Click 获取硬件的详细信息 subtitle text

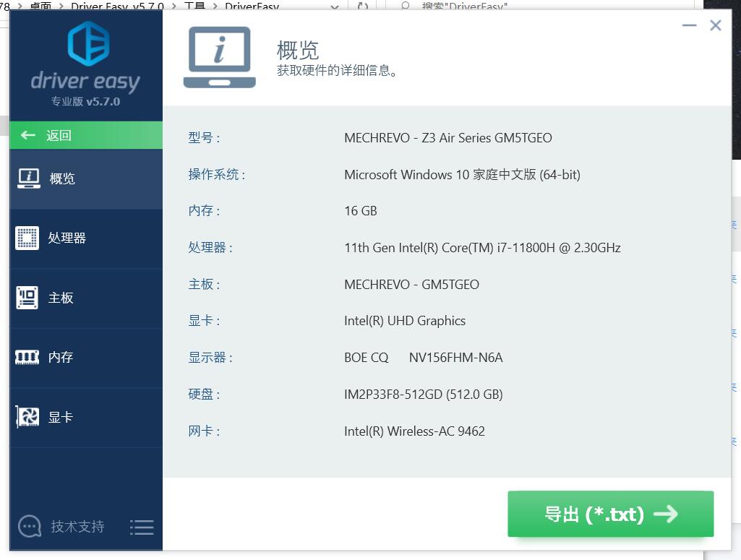click(x=337, y=71)
